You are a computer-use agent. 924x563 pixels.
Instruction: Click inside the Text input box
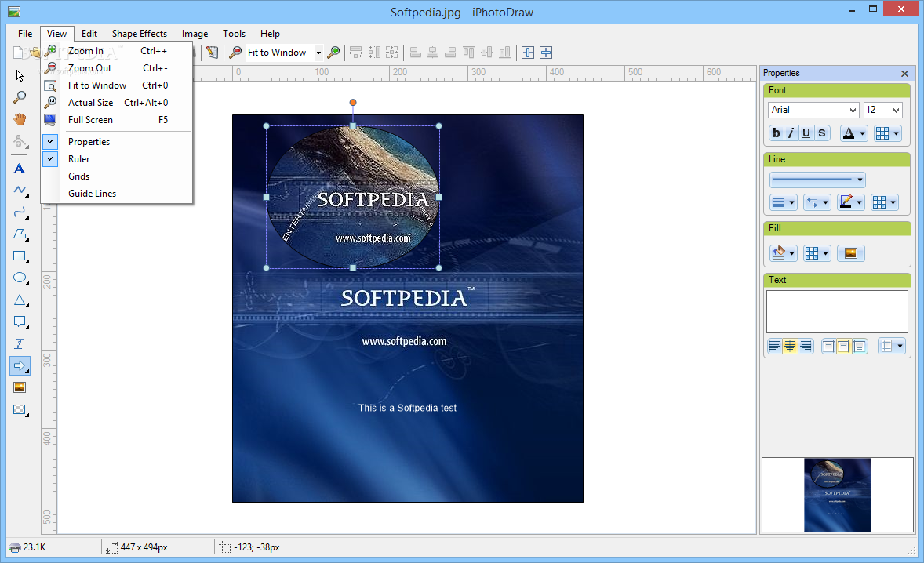point(837,311)
